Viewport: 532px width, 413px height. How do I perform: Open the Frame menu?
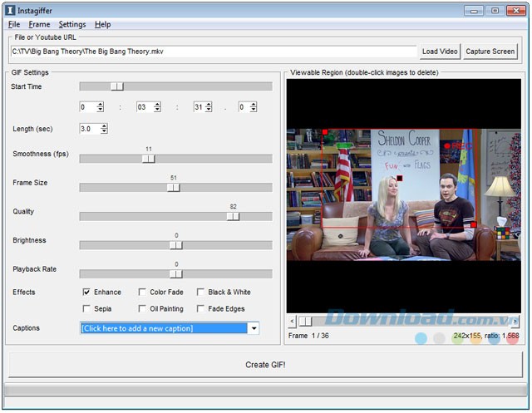(x=39, y=25)
